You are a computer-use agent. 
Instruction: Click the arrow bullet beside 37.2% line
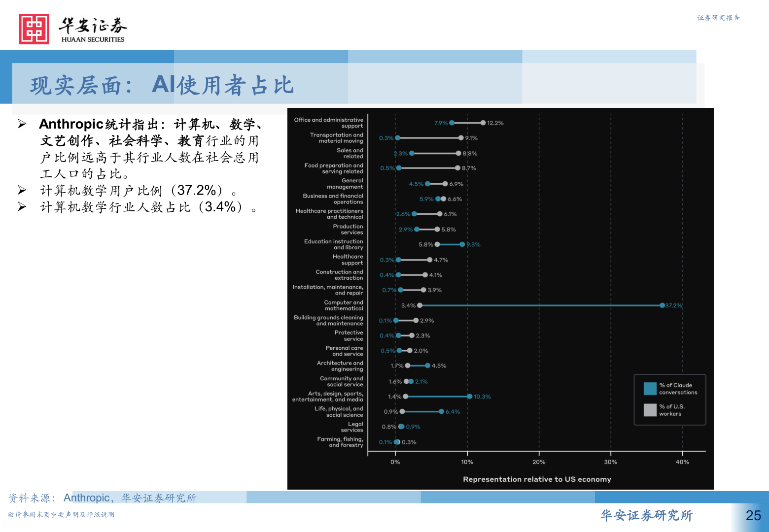pos(22,190)
